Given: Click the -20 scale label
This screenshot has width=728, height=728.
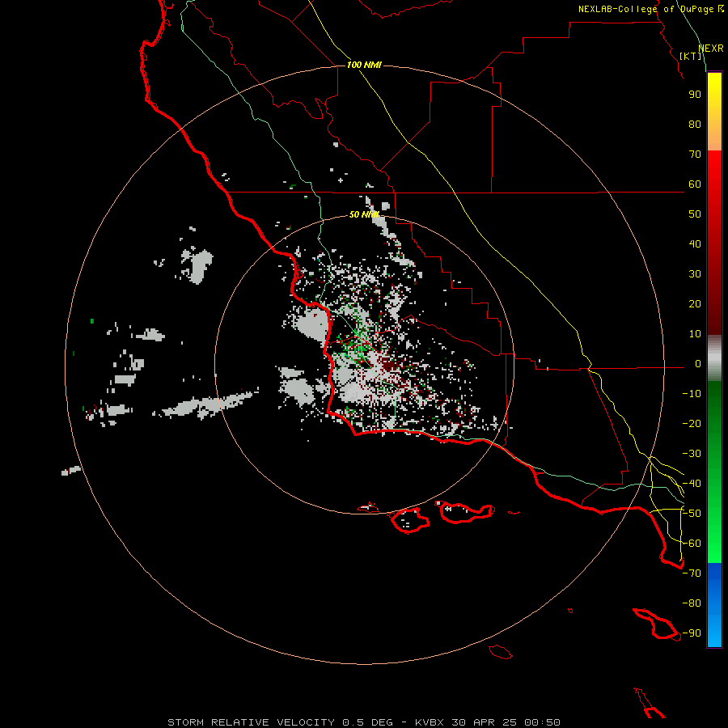Looking at the screenshot, I should coord(692,424).
